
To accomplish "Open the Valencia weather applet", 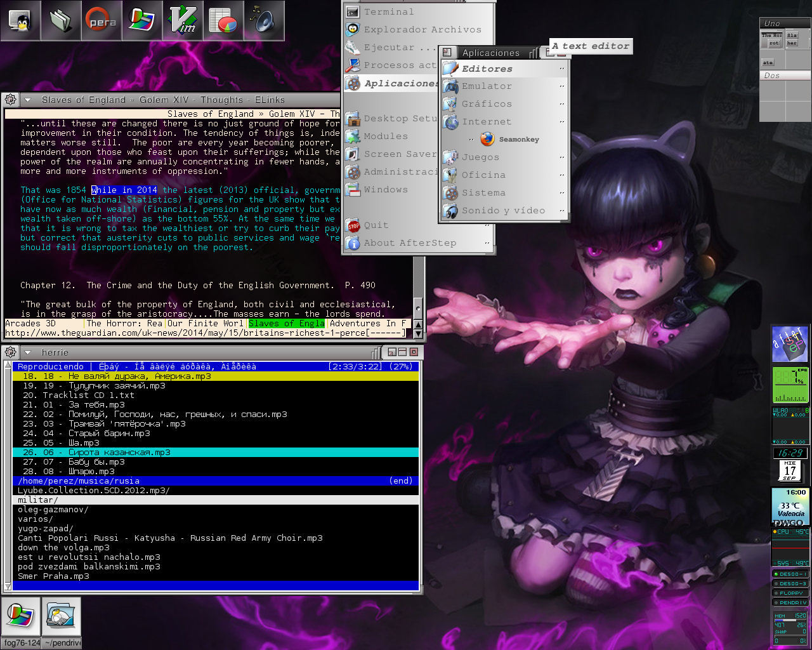I will pyautogui.click(x=790, y=507).
